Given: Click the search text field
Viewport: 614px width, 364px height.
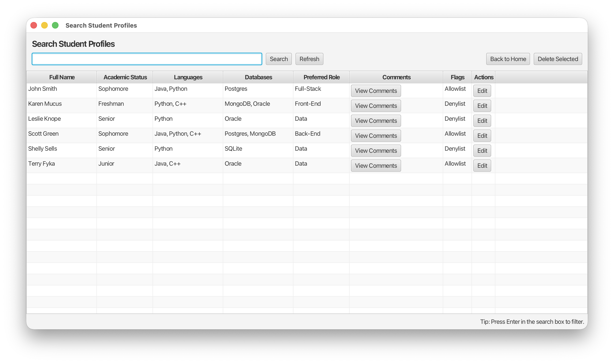Looking at the screenshot, I should (x=147, y=59).
